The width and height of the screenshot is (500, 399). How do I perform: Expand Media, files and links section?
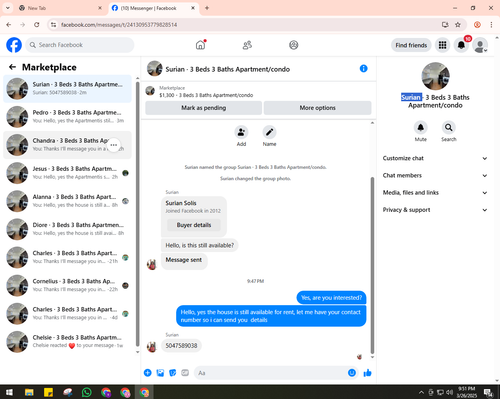click(435, 193)
